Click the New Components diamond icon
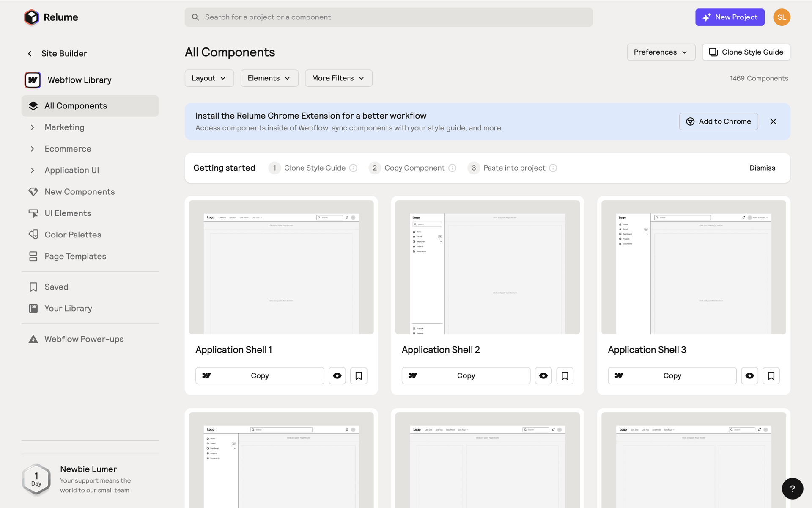 (33, 192)
